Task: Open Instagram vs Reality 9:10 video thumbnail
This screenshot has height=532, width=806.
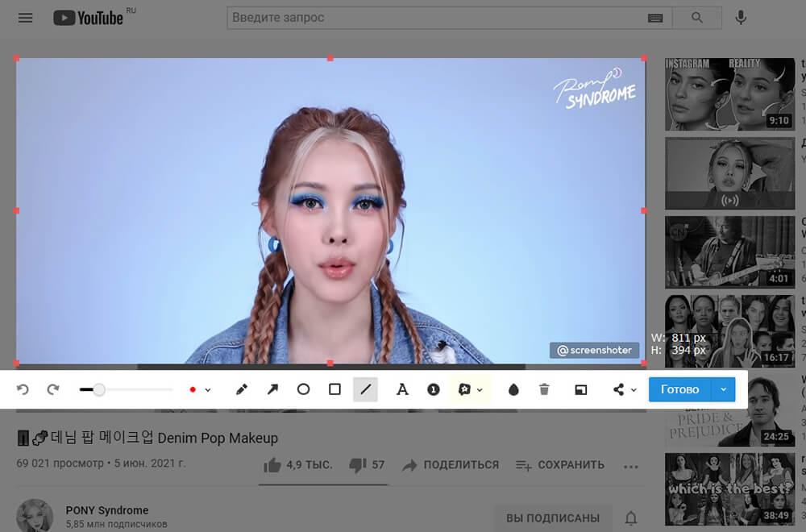Action: [730, 94]
